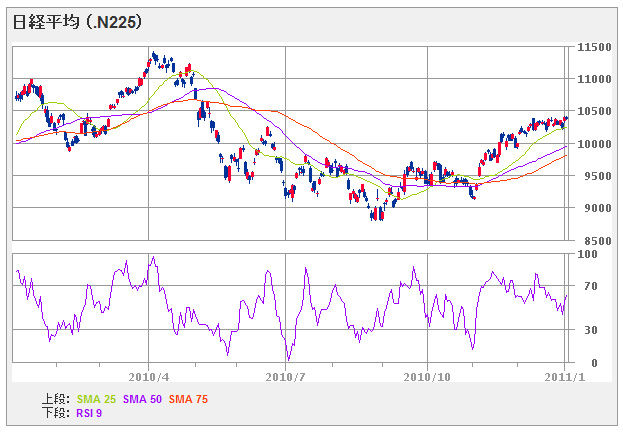Click the 9500 price axis label
The width and height of the screenshot is (623, 433).
[598, 176]
